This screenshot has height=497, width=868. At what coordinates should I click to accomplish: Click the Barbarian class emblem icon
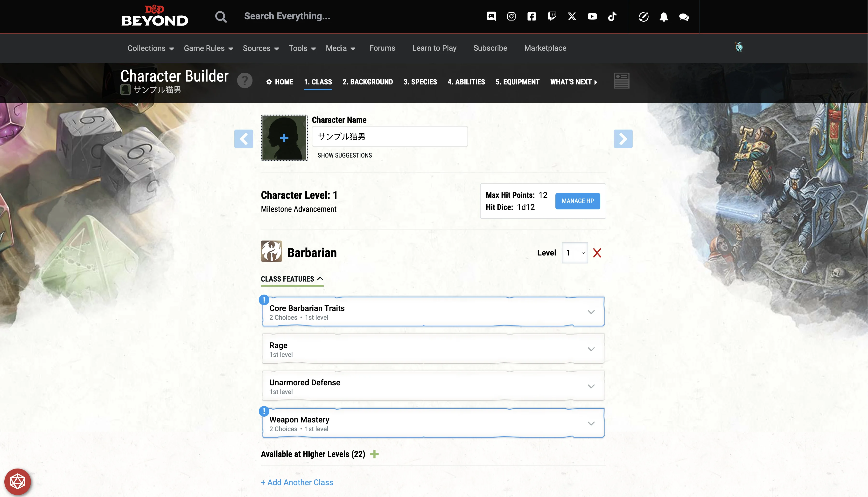[272, 251]
